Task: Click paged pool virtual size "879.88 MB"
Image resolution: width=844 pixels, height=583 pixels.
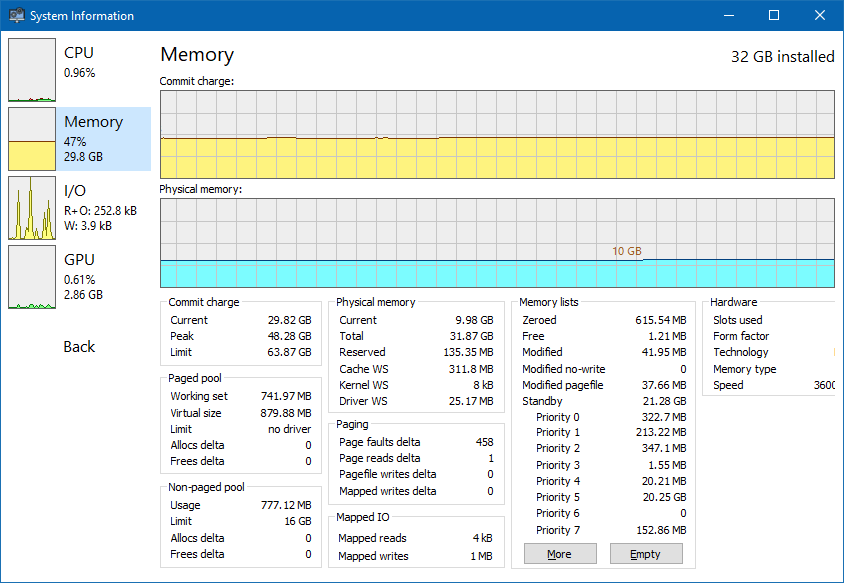Action: pos(286,413)
